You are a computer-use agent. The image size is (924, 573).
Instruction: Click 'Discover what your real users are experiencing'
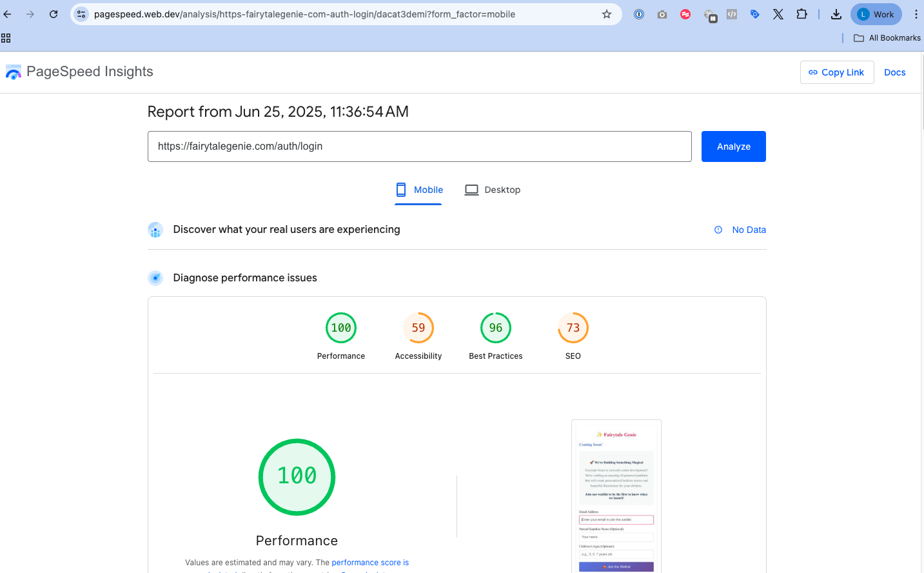pos(286,230)
